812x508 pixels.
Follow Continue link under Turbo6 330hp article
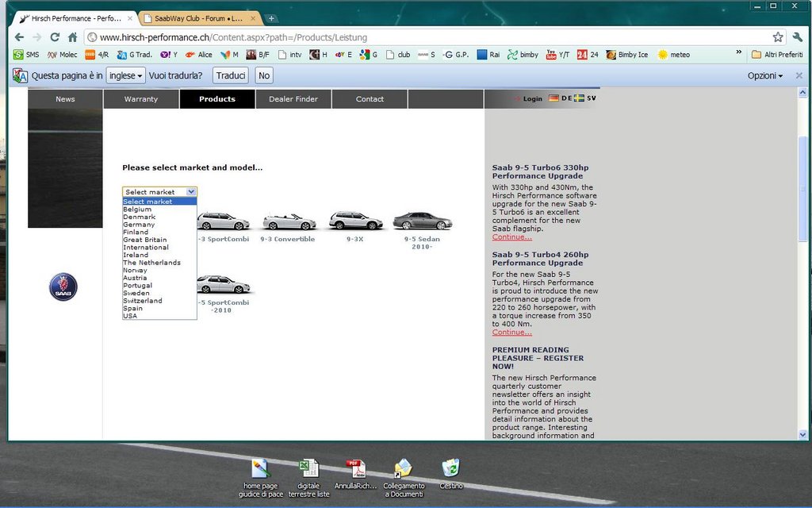(511, 237)
